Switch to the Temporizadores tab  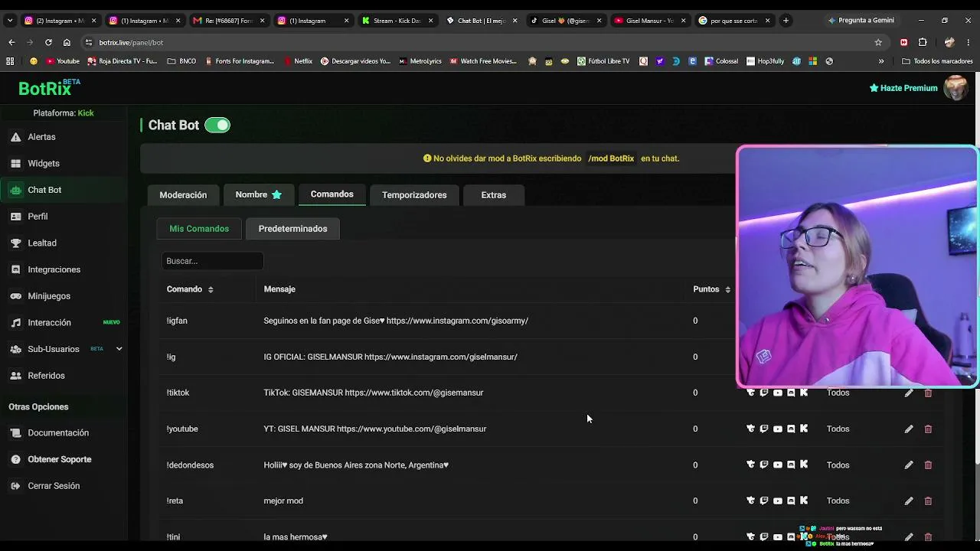click(414, 195)
